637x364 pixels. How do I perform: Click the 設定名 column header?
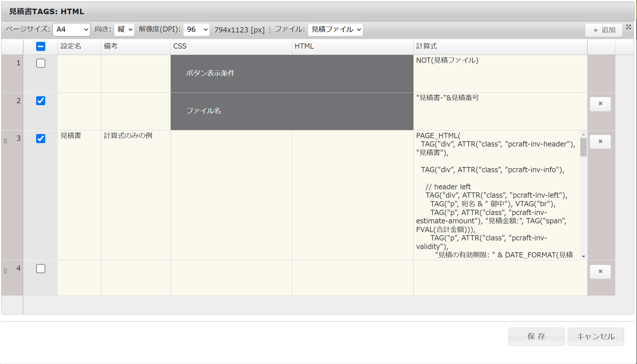click(79, 47)
